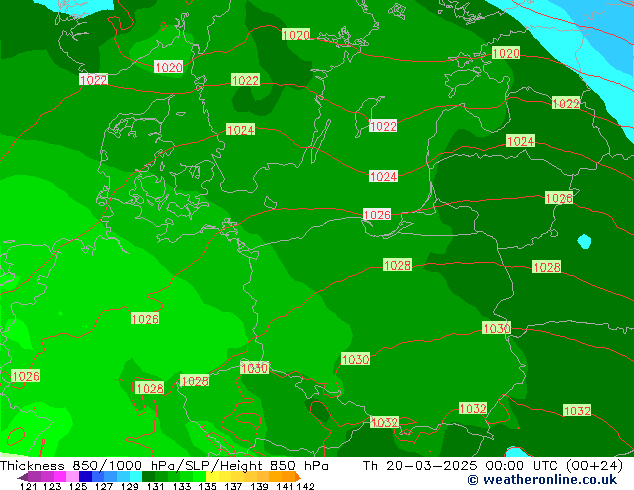634x490 pixels.
Task: Click the leftmost 1022 isobar label
Action: click(93, 80)
